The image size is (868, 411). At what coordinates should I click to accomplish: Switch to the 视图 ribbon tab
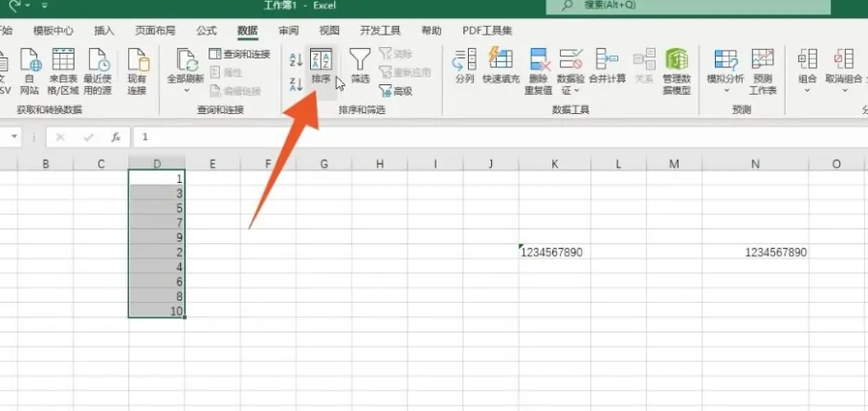pyautogui.click(x=329, y=31)
